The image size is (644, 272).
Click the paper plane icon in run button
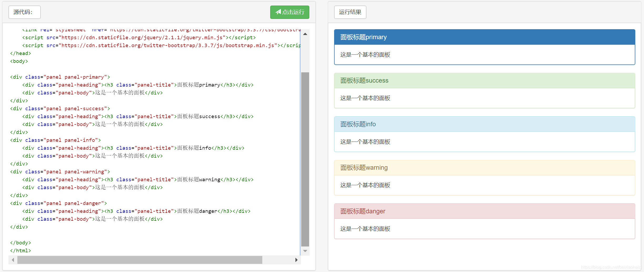pyautogui.click(x=278, y=12)
